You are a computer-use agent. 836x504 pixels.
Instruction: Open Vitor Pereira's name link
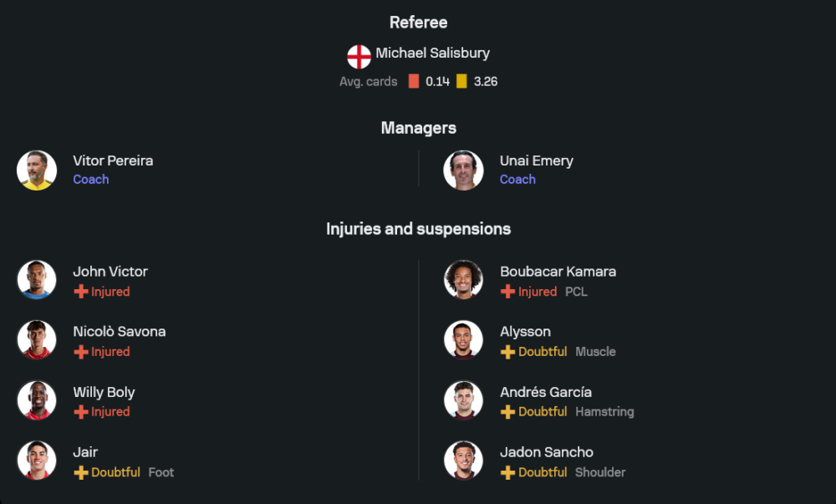113,160
